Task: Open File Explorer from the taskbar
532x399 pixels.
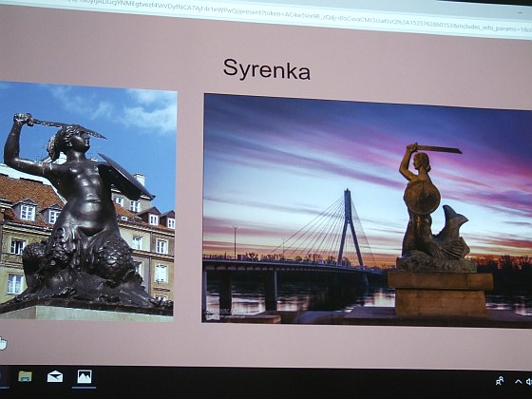Action: 25,376
